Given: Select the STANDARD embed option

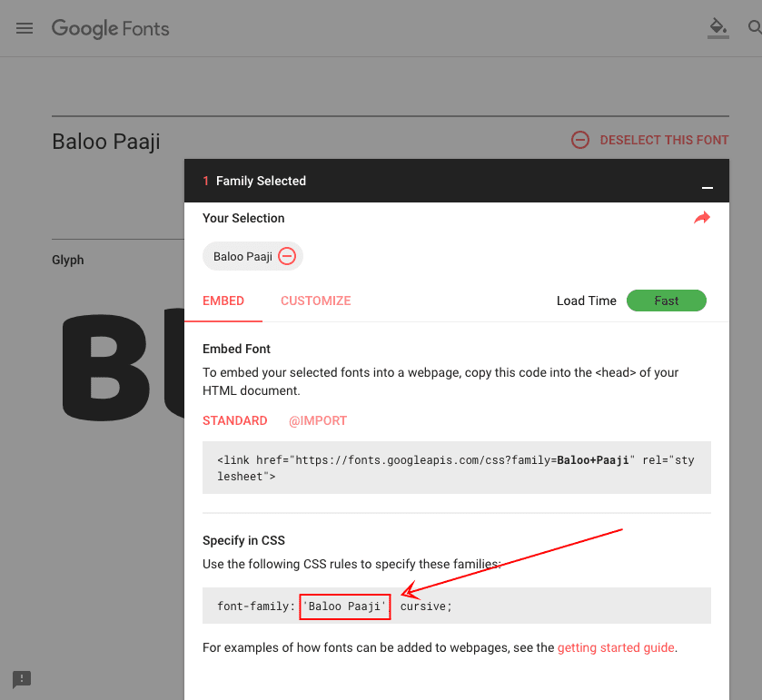Looking at the screenshot, I should [x=234, y=420].
